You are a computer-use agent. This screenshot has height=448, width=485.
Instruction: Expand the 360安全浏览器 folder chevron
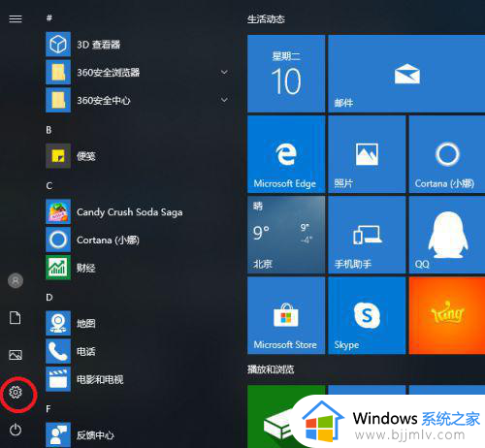(x=224, y=72)
